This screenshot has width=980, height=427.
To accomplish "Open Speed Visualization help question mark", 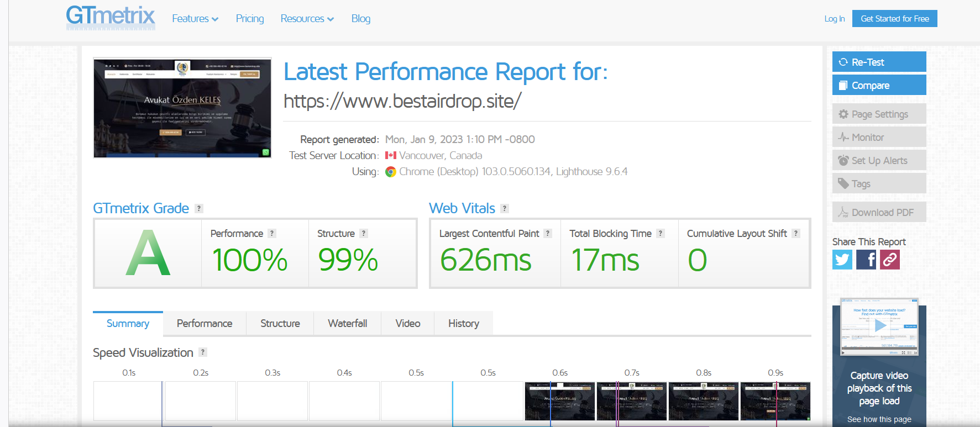I will click(203, 352).
